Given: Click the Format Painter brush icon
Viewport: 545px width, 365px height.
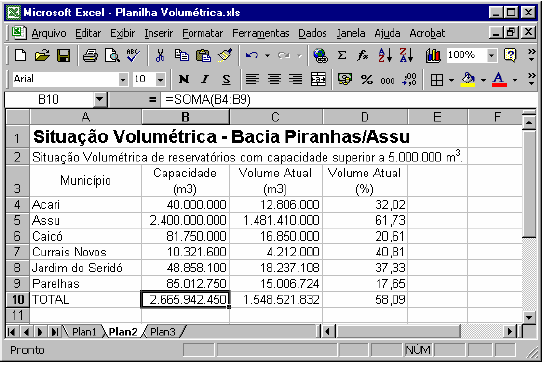Looking at the screenshot, I should [225, 55].
